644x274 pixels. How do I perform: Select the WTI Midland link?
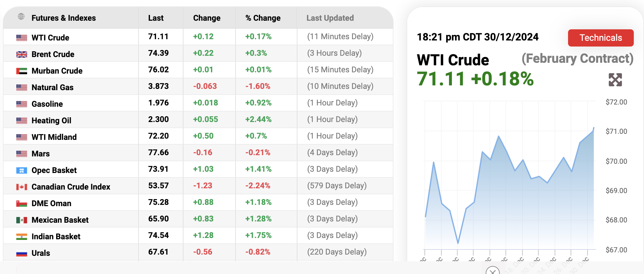(54, 137)
